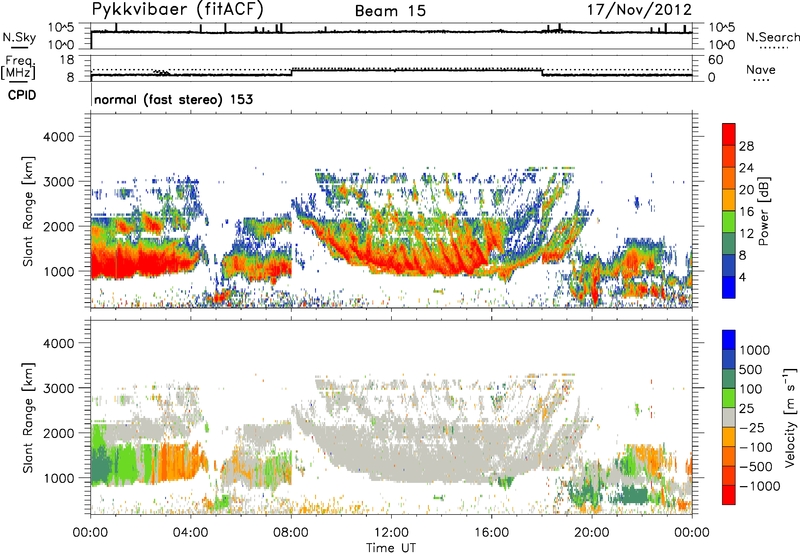Click the gray Velocity colorbar segment
Image resolution: width=800 pixels, height=554 pixels.
(x=729, y=418)
